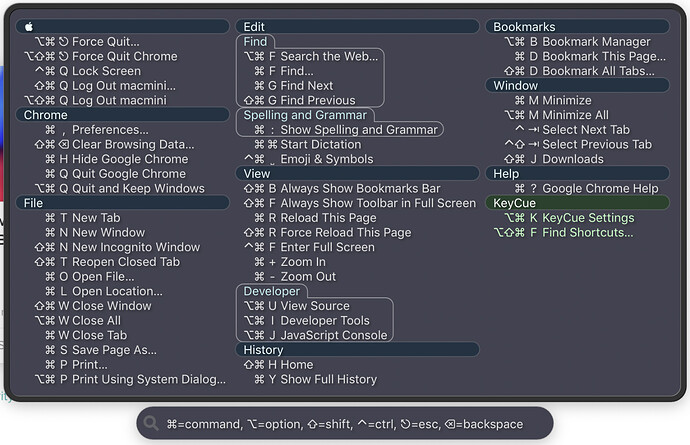
Task: Click Find Next shortcut
Action: [x=294, y=85]
